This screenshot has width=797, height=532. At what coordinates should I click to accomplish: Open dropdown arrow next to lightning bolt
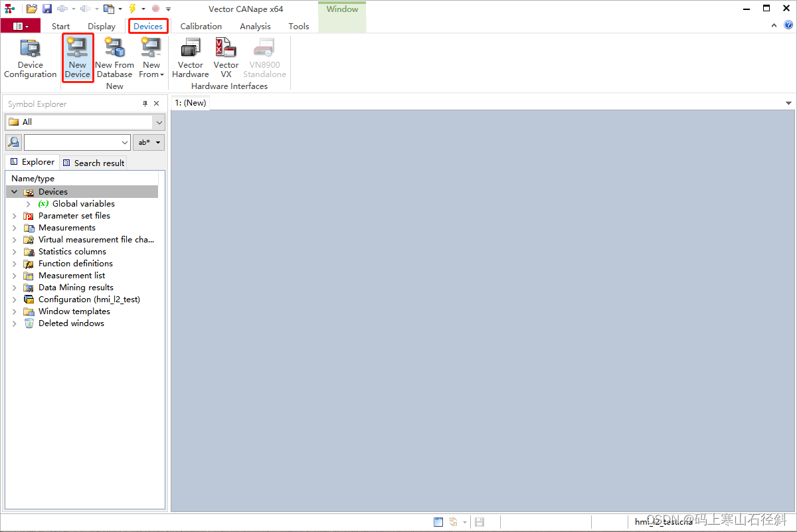pyautogui.click(x=143, y=9)
